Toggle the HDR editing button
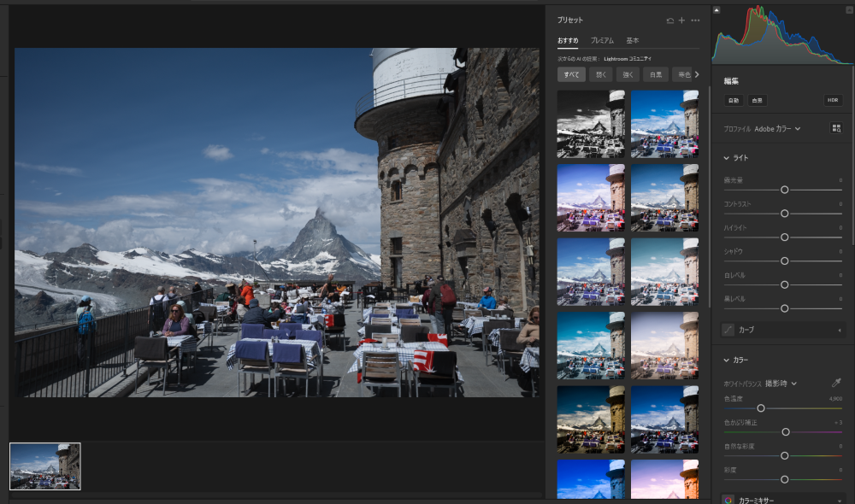 tap(832, 100)
